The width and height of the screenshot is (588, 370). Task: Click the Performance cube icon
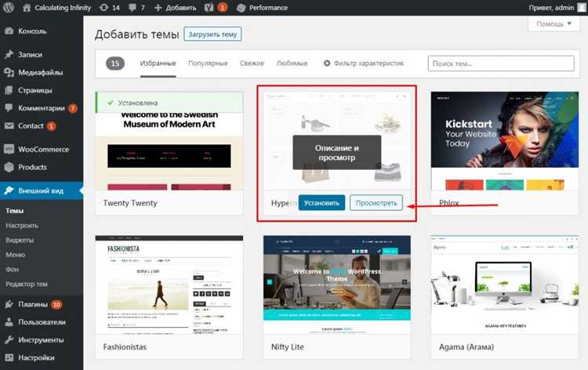click(x=241, y=8)
